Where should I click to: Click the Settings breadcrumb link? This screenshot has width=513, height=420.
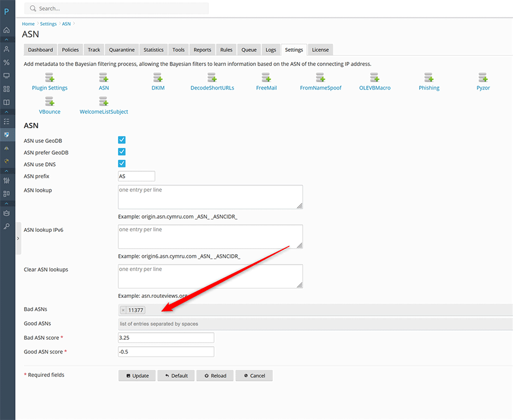point(48,24)
